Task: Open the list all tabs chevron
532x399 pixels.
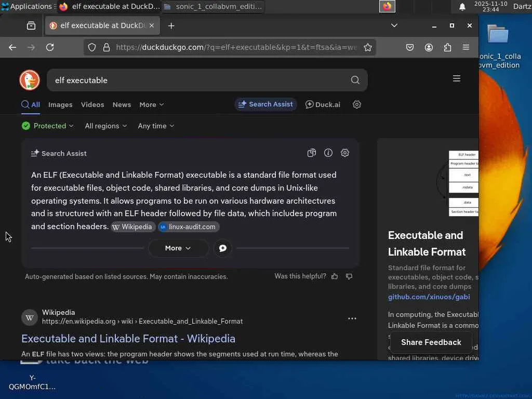Action: [x=394, y=25]
